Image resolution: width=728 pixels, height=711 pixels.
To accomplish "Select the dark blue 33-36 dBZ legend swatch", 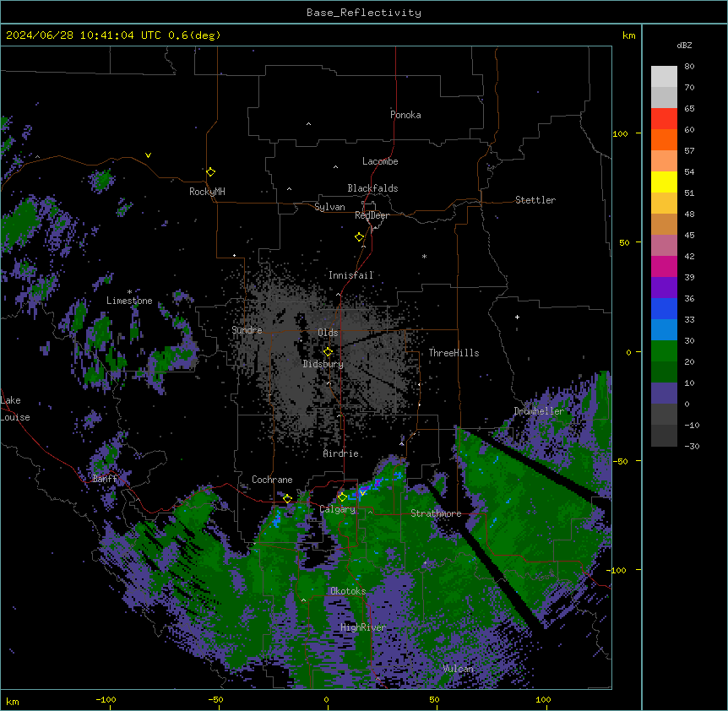I will click(664, 308).
